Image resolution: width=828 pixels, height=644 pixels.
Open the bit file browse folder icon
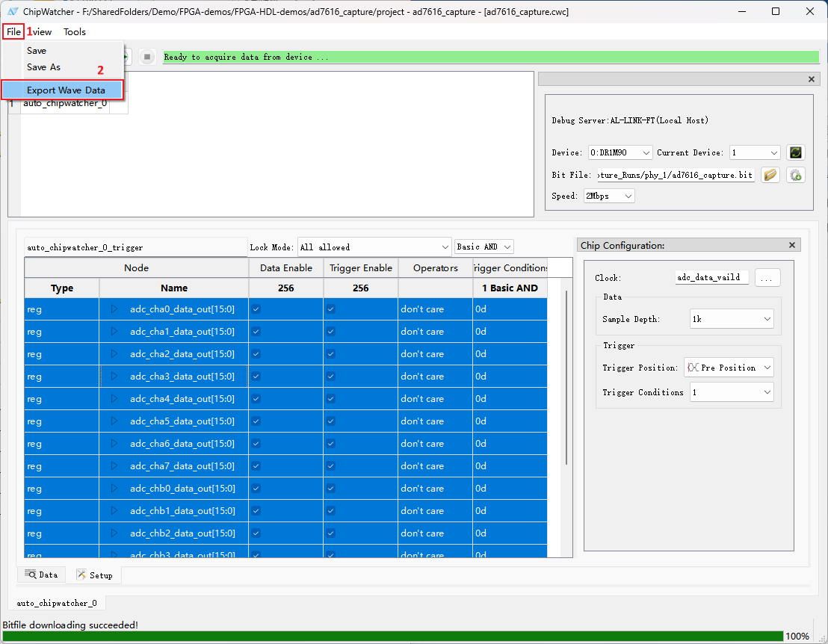pos(771,175)
